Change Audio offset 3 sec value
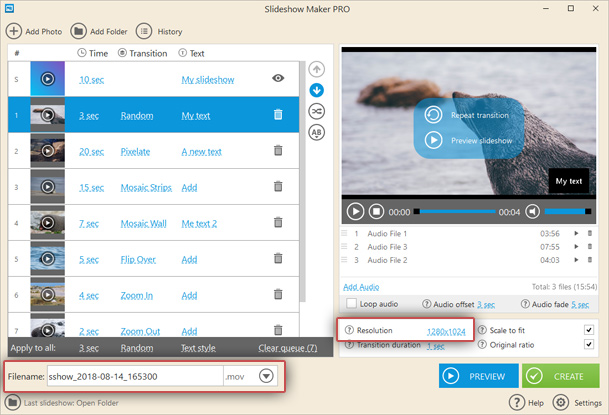Viewport: 609px width, 415px height. click(486, 305)
